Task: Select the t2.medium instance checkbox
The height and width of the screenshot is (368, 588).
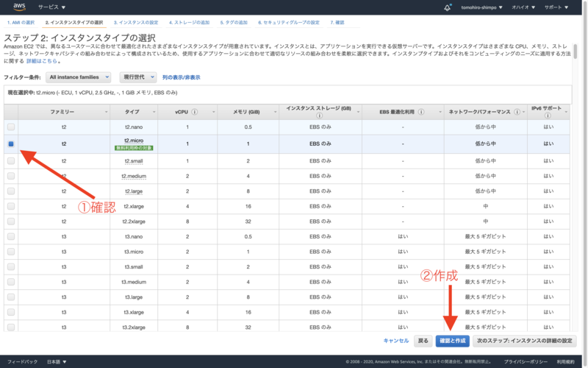Action: [x=11, y=176]
